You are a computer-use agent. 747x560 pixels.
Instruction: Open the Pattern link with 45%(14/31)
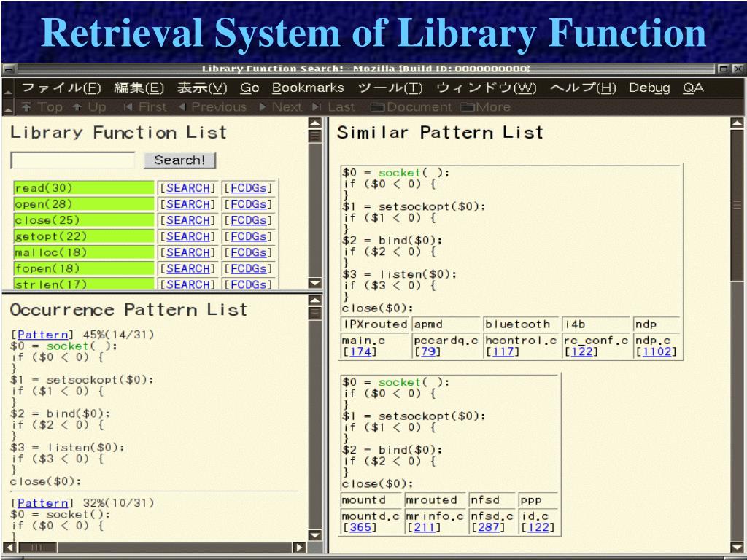tap(42, 335)
